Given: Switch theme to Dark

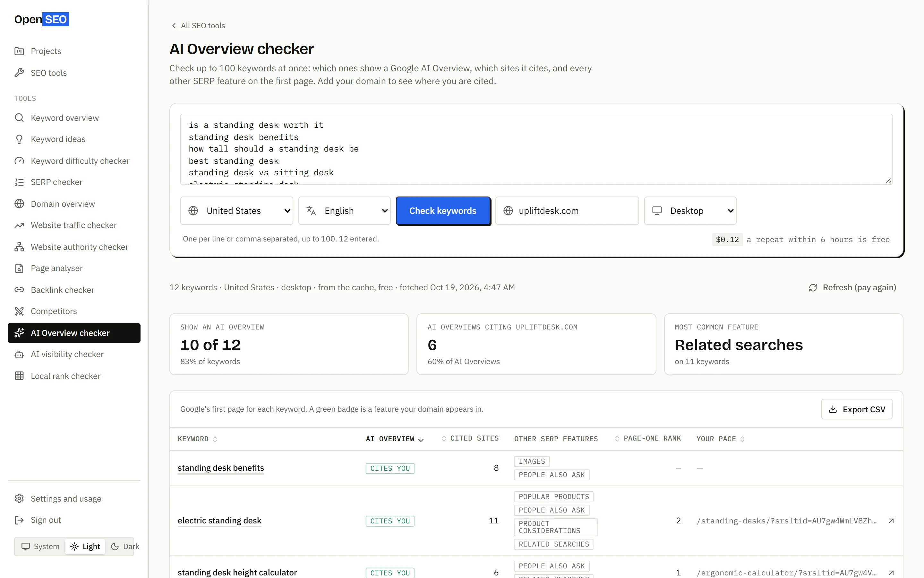Looking at the screenshot, I should point(125,546).
